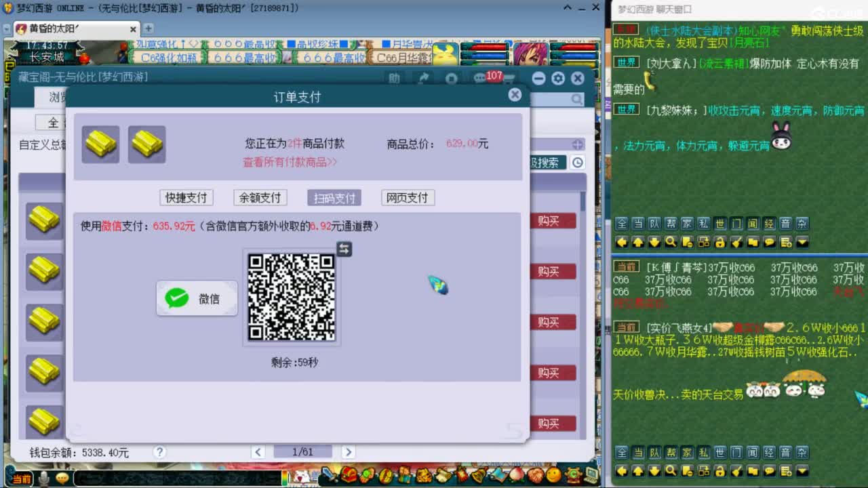This screenshot has height=488, width=868.
Task: Click the microphone voice icon
Action: [44, 479]
